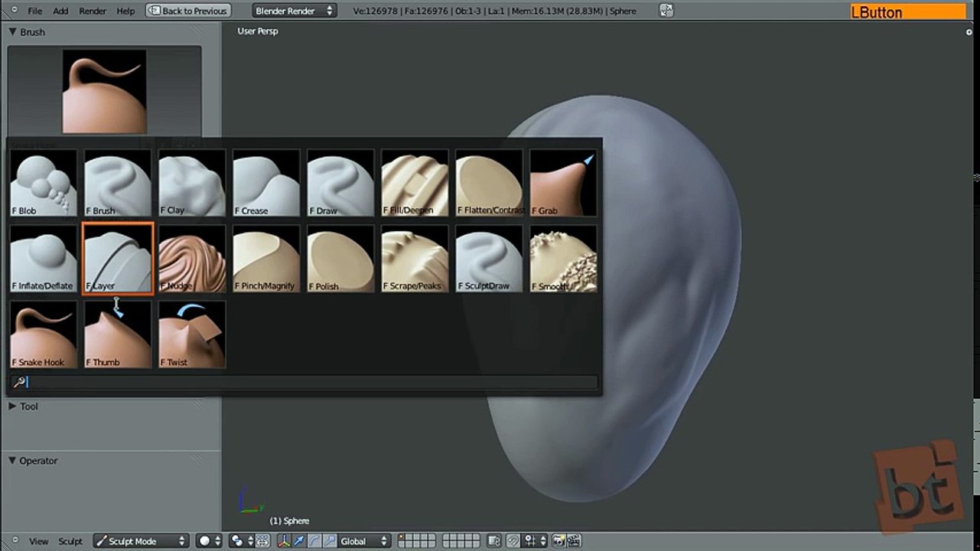
Task: Focus the brush search field
Action: pos(304,382)
